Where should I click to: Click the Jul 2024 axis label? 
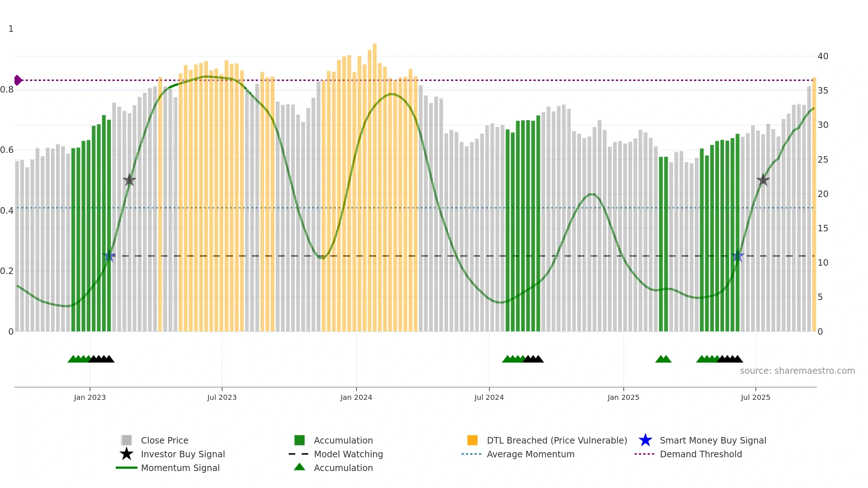click(489, 397)
